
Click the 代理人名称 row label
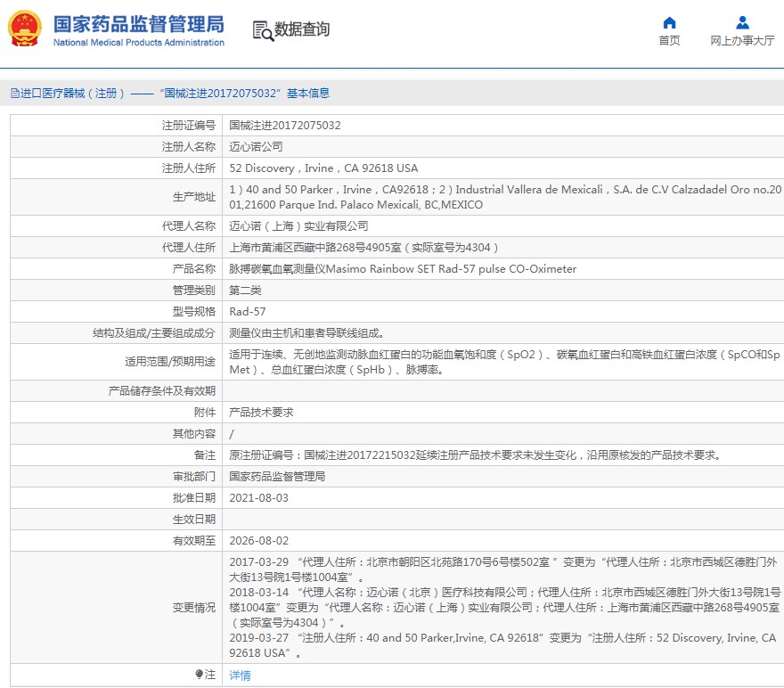coord(189,226)
